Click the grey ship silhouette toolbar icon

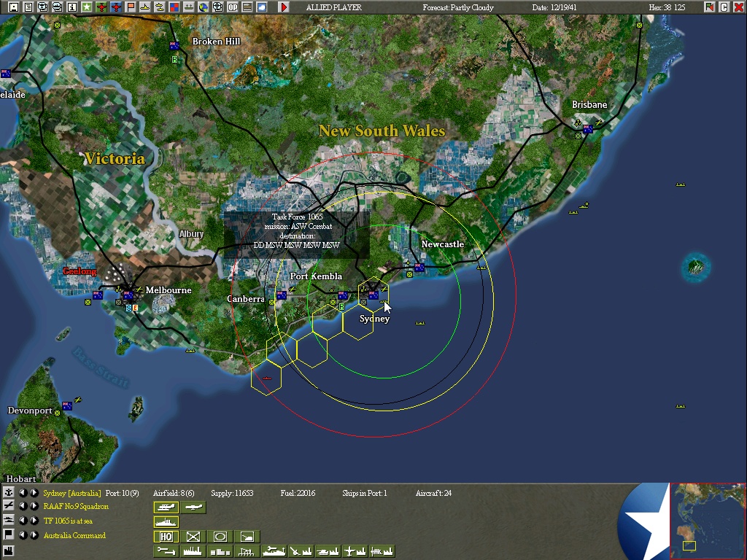(x=189, y=7)
